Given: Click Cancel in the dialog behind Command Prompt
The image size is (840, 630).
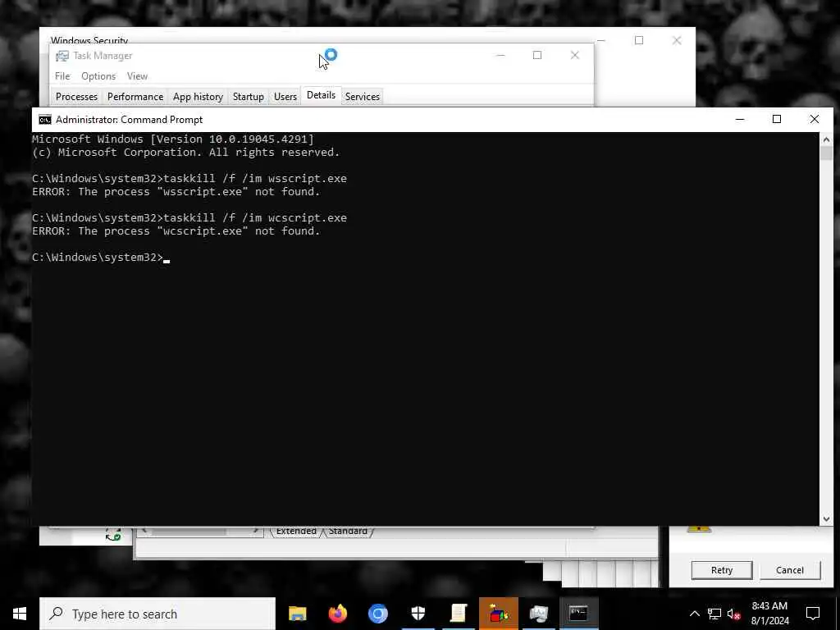Looking at the screenshot, I should [790, 570].
